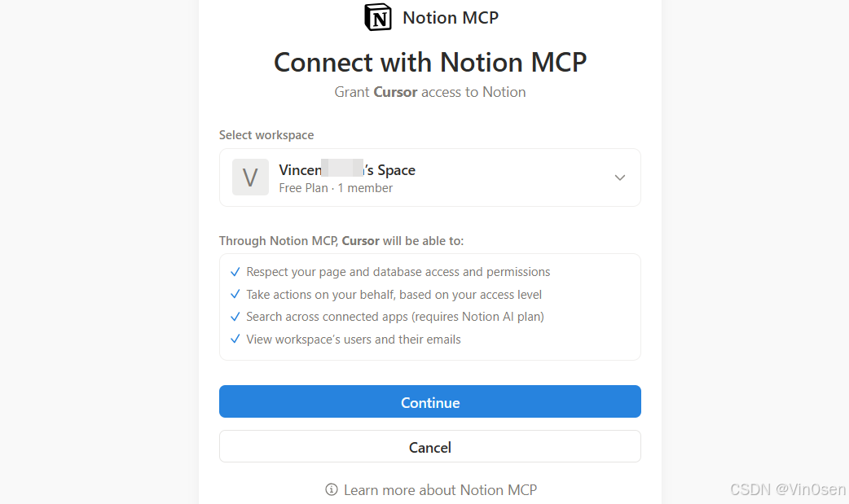Click the info icon beside Learn more

click(x=332, y=489)
